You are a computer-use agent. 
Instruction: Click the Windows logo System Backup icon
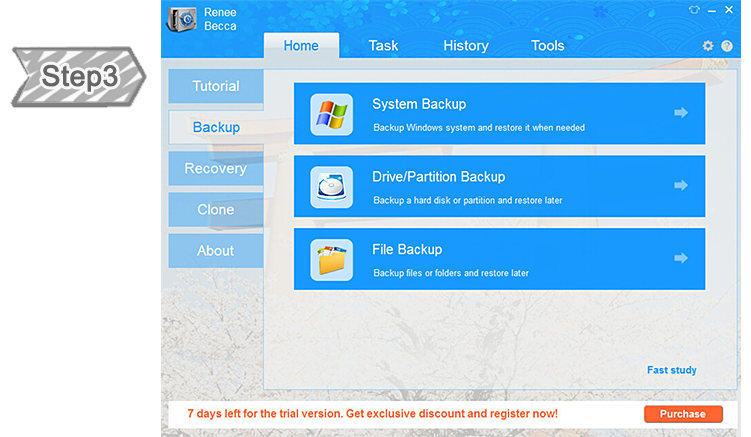click(331, 114)
